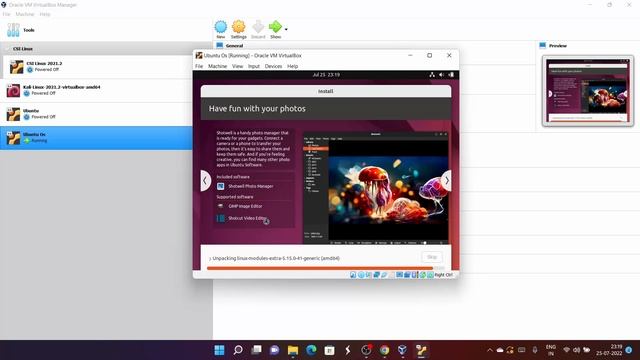Click the GIMP Image Editor icon

click(220, 206)
